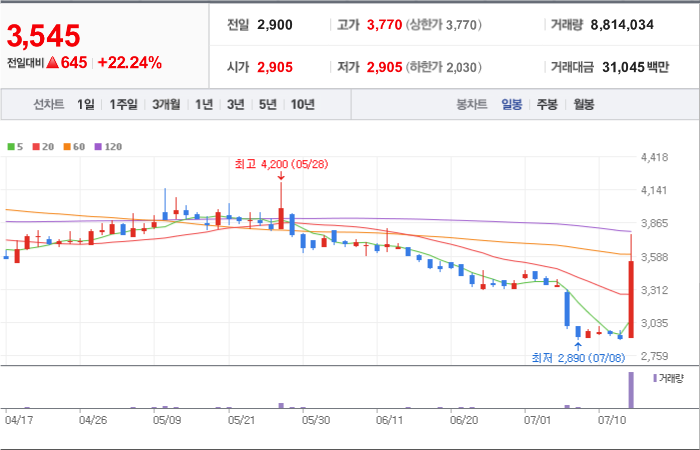700x450 pixels.
Task: Click the current price 3,545
Action: tap(43, 36)
